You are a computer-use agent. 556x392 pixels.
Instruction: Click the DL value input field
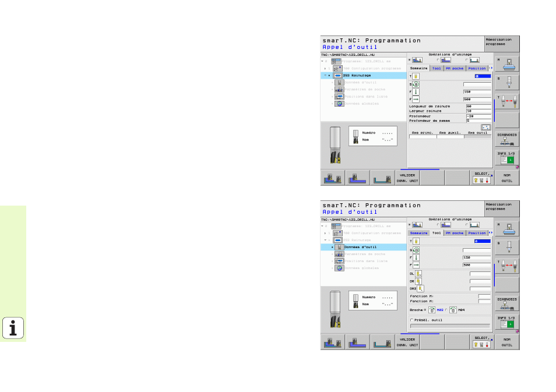click(480, 274)
